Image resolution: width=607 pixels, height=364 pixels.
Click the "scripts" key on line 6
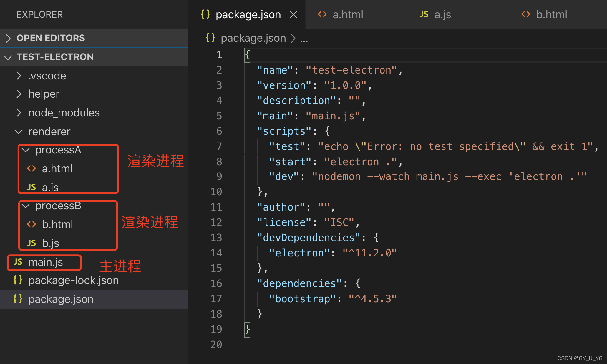click(284, 131)
